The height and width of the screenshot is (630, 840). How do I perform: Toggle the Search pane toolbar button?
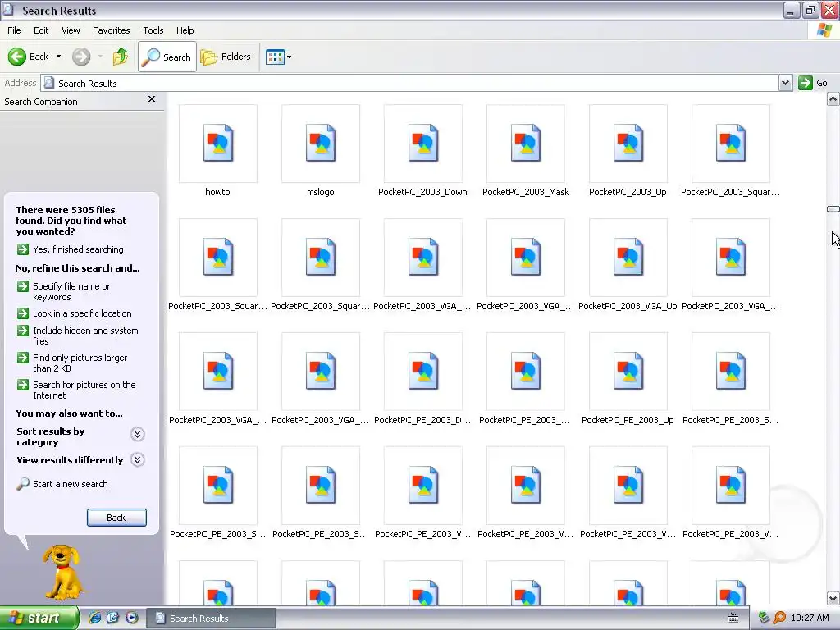click(167, 57)
